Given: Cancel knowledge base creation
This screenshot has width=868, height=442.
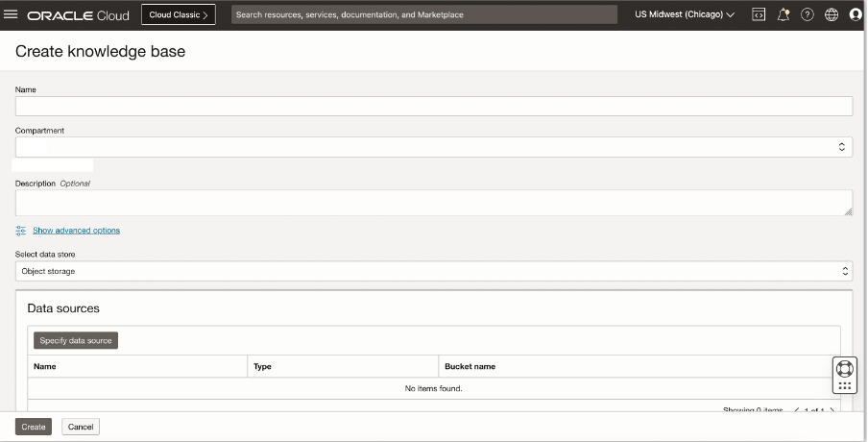Looking at the screenshot, I should pyautogui.click(x=81, y=427).
